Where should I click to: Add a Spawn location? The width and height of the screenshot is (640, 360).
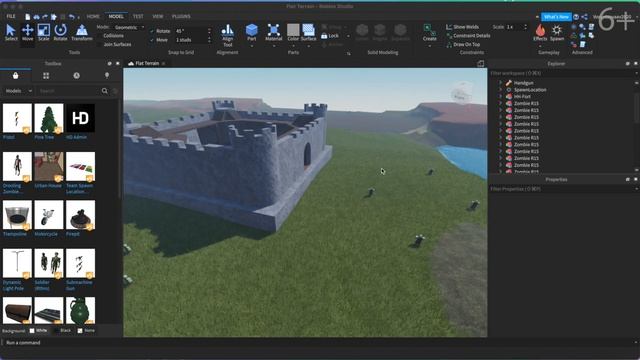pyautogui.click(x=557, y=33)
